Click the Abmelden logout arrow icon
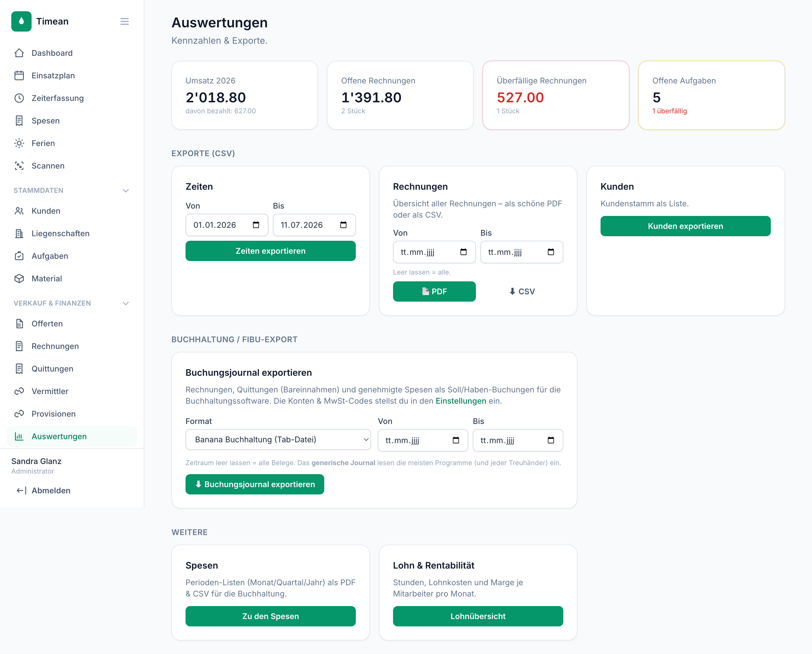 (x=21, y=490)
